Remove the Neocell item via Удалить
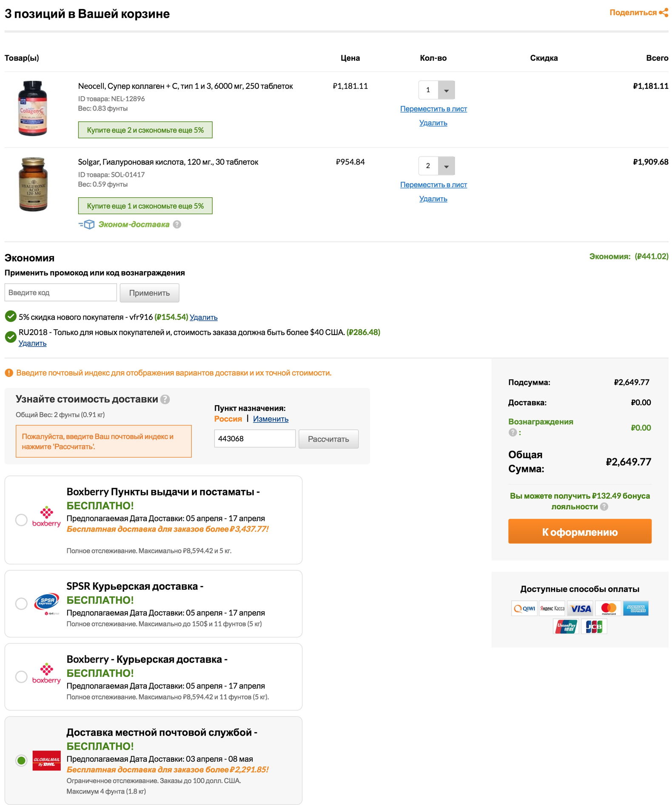This screenshot has width=672, height=805. click(433, 123)
